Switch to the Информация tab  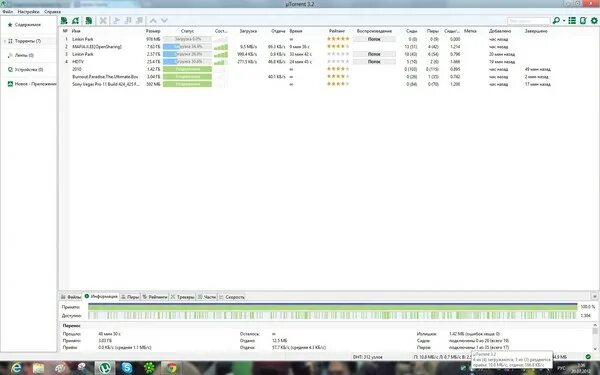[x=101, y=297]
